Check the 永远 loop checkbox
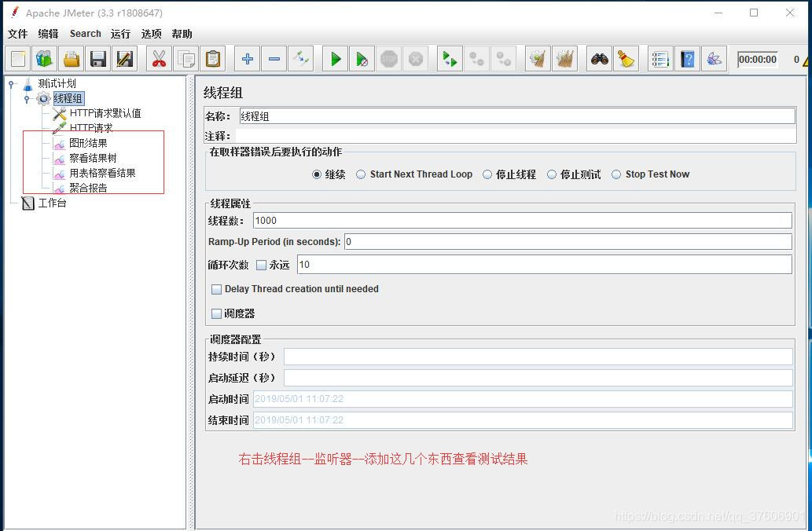Image resolution: width=812 pixels, height=531 pixels. point(262,265)
